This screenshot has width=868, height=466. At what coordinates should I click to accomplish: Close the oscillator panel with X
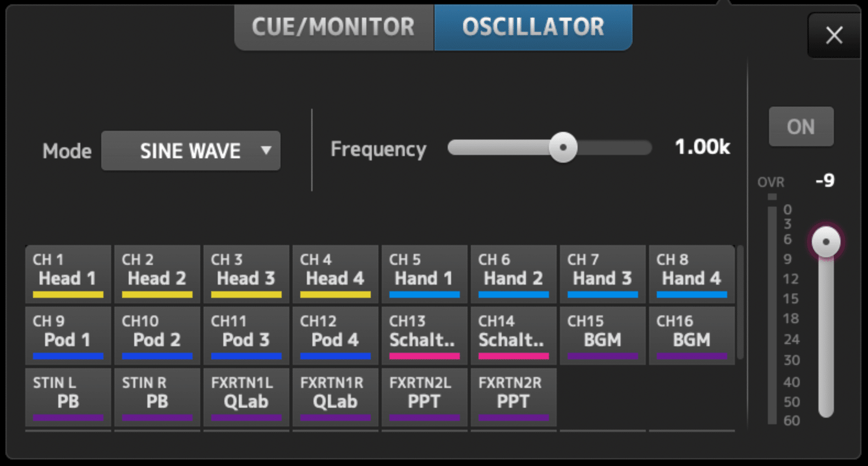click(834, 35)
